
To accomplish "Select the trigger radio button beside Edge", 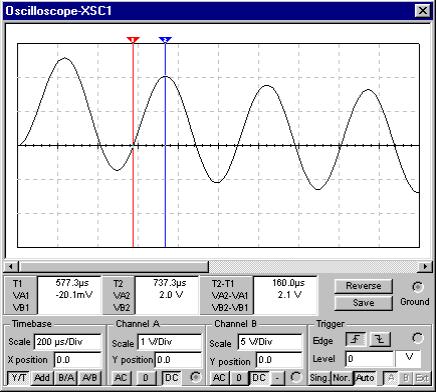I will click(x=417, y=338).
